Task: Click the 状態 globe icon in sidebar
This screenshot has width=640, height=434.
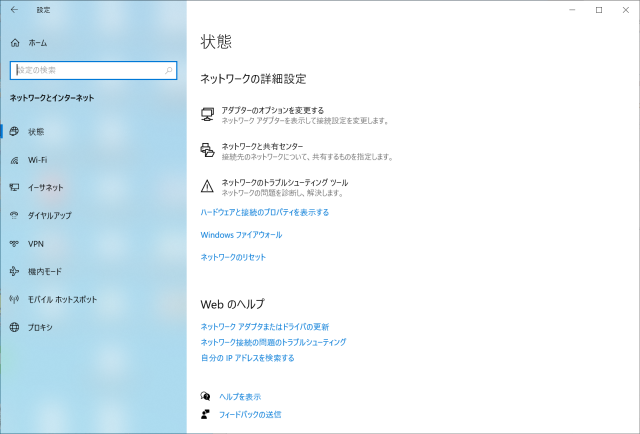Action: pyautogui.click(x=14, y=131)
